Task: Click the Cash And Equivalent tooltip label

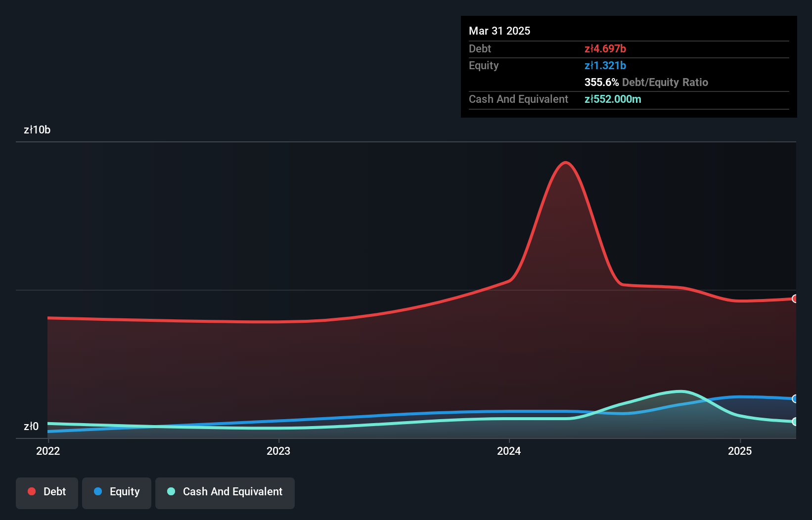Action: tap(518, 99)
